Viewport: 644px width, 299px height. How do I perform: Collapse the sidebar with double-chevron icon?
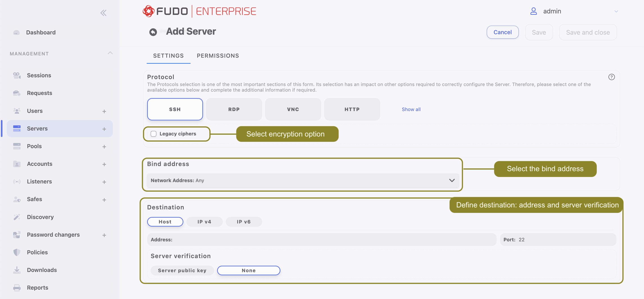(x=103, y=13)
